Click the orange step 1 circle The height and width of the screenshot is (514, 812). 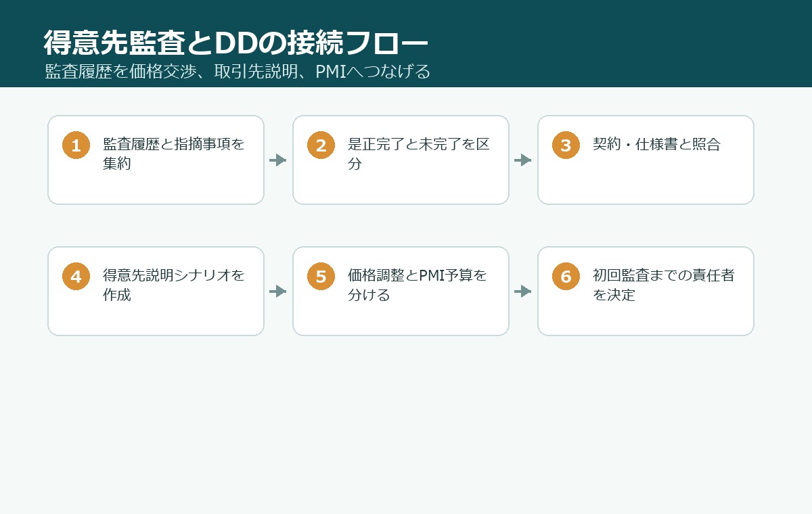76,145
